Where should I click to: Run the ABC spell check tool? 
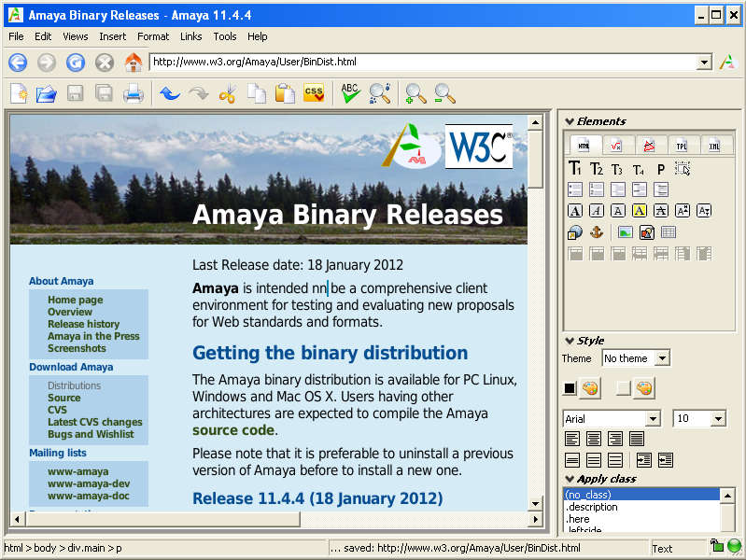(x=350, y=93)
